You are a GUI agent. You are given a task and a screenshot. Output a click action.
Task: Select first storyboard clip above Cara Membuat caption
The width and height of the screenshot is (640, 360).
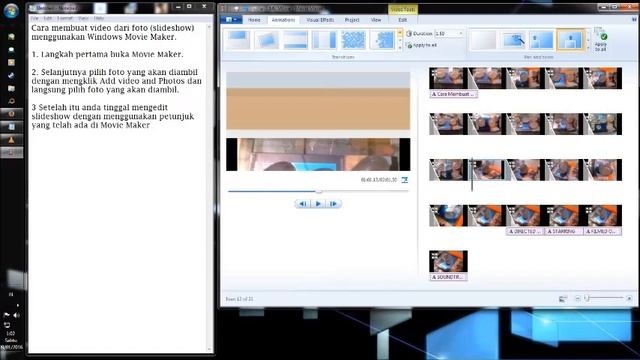[448, 78]
